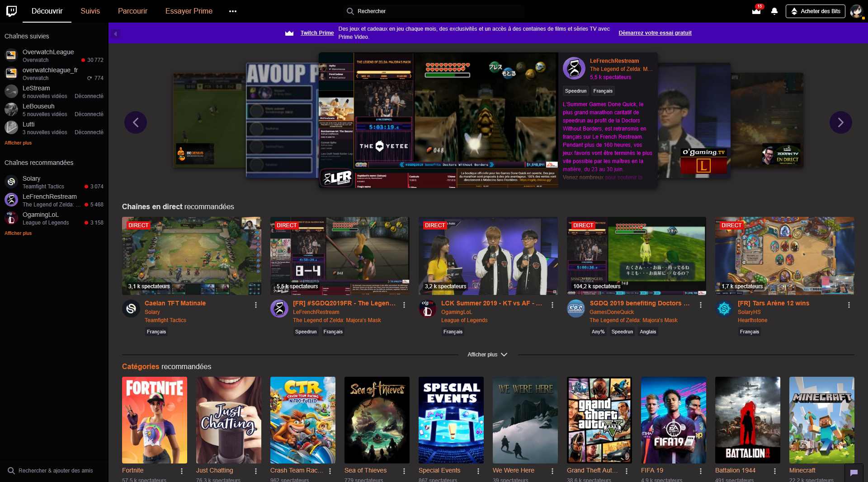868x482 pixels.
Task: Collapse the Twitch Prime banner arrow
Action: [x=116, y=33]
